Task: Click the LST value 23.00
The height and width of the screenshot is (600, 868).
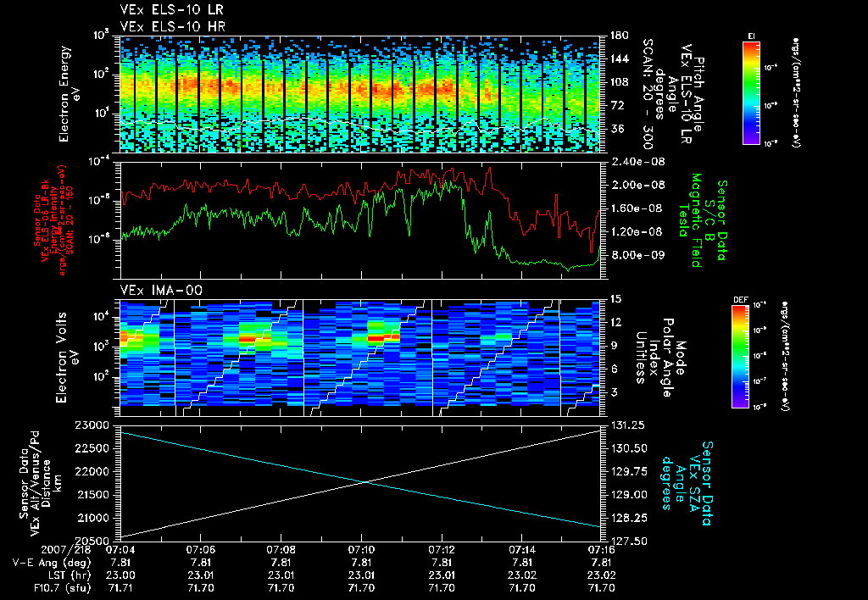Action: (120, 575)
